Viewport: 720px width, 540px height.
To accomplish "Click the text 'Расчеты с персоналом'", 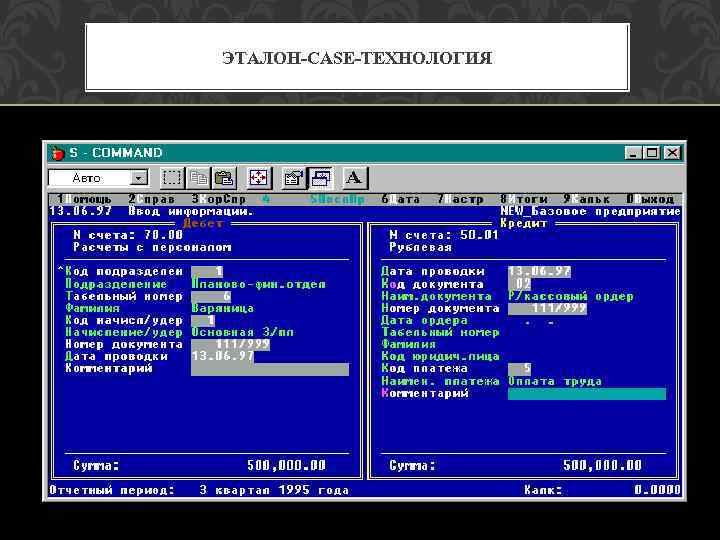I will 152,247.
